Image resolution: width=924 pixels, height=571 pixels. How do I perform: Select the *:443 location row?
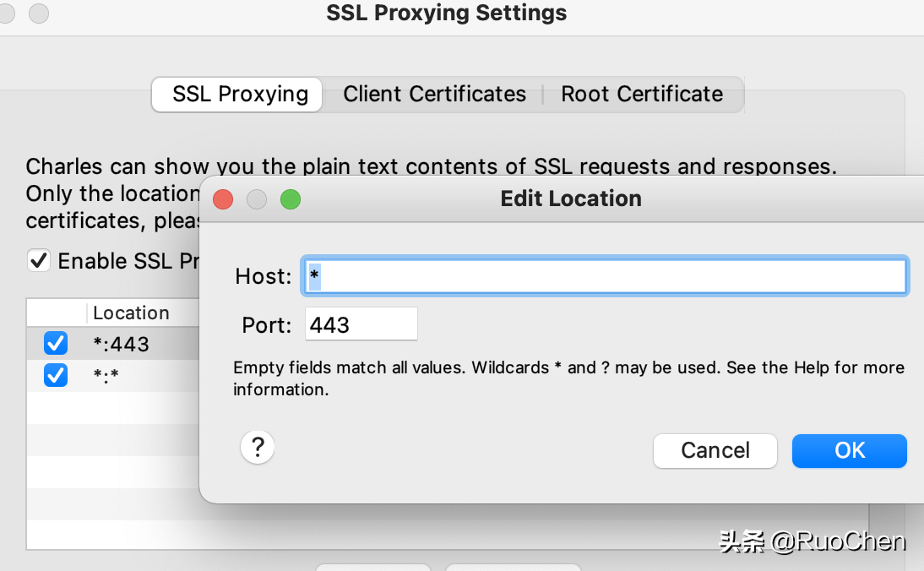pyautogui.click(x=113, y=344)
